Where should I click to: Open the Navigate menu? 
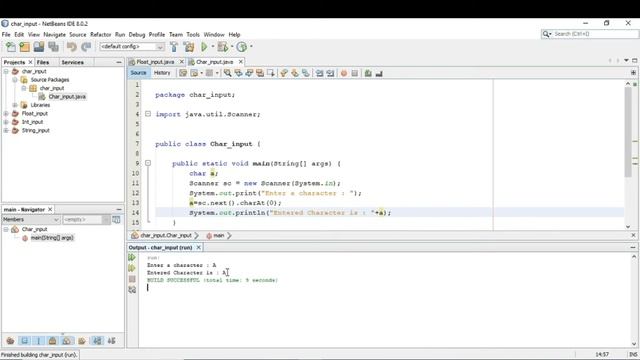click(x=54, y=35)
